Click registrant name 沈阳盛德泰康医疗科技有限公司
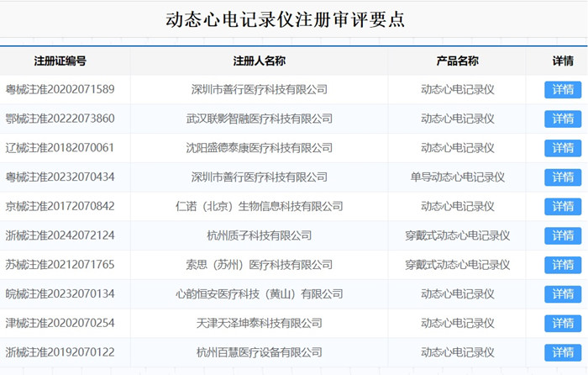The image size is (588, 375). pos(259,148)
